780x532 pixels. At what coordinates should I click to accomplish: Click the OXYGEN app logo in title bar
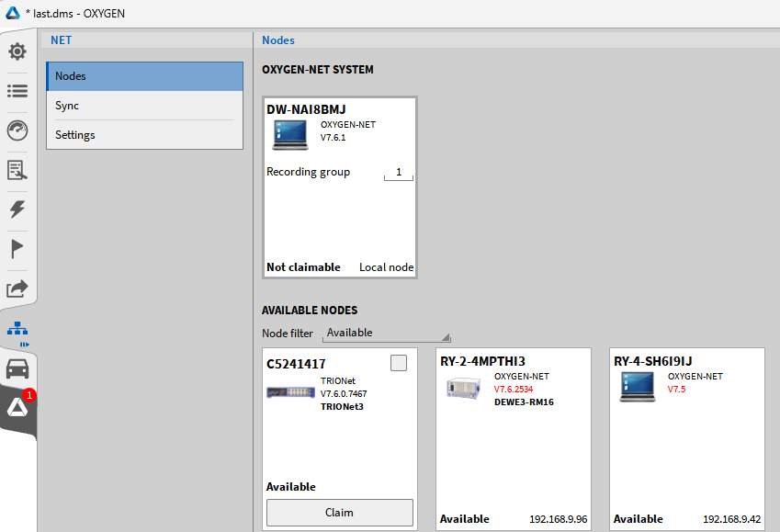(x=13, y=13)
